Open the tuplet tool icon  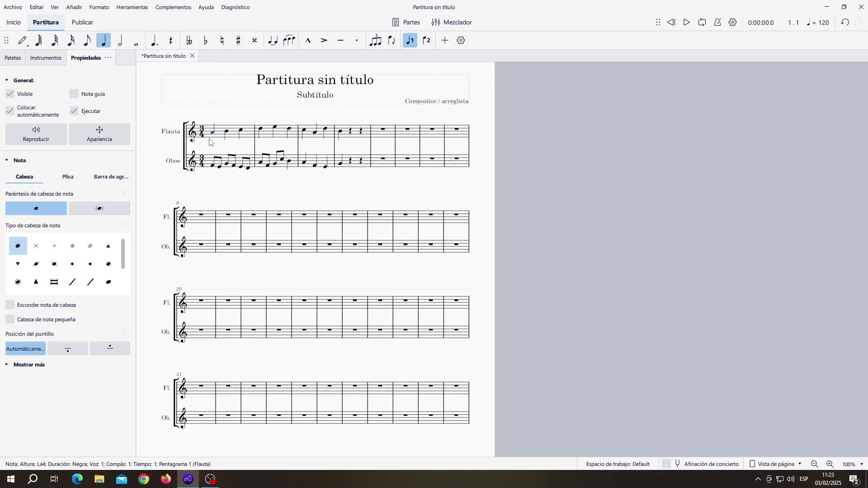click(375, 41)
